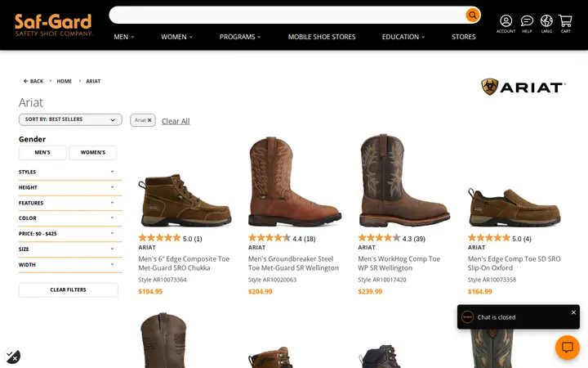Viewport: 588px width, 368px height.
Task: Open the WorkHog Comp Toe Wellington image
Action: coord(404,180)
